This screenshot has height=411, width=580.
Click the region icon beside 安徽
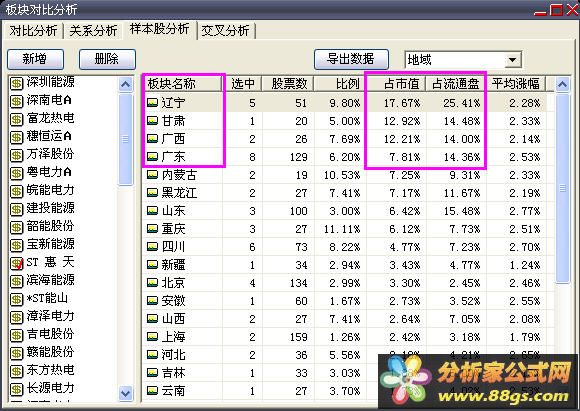[x=152, y=301]
